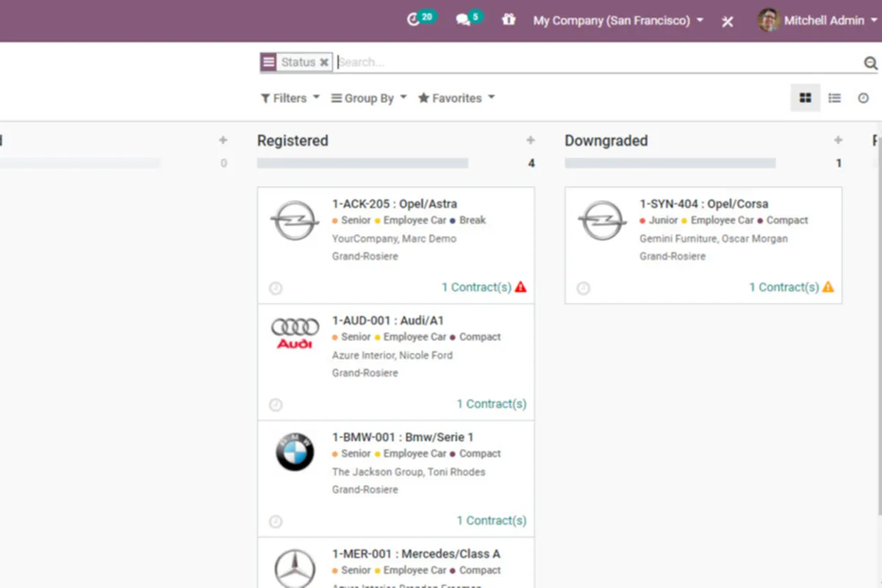Open the Filters dropdown
Viewport: 882px width, 588px height.
(290, 98)
